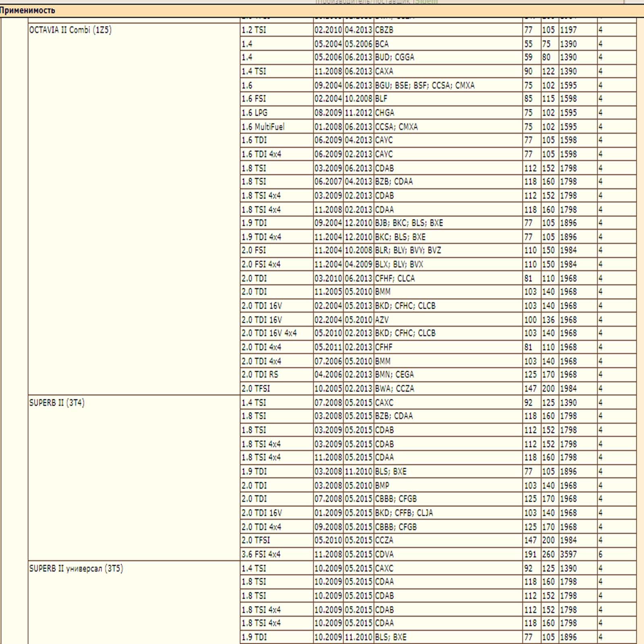The image size is (644, 644).
Task: Click horsepower value 260
Action: [549, 555]
